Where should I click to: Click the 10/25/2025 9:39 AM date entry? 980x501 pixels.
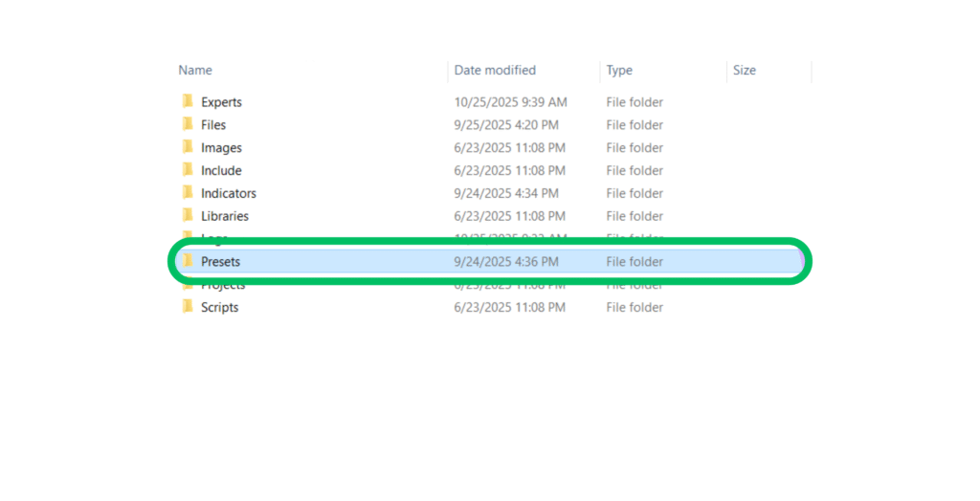click(510, 101)
